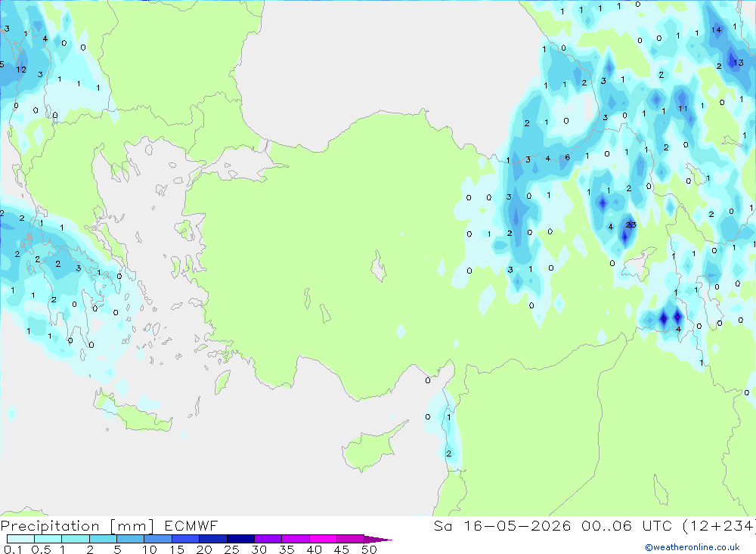Click the '23' precipitation value on map
This screenshot has height=554, width=756.
click(631, 224)
